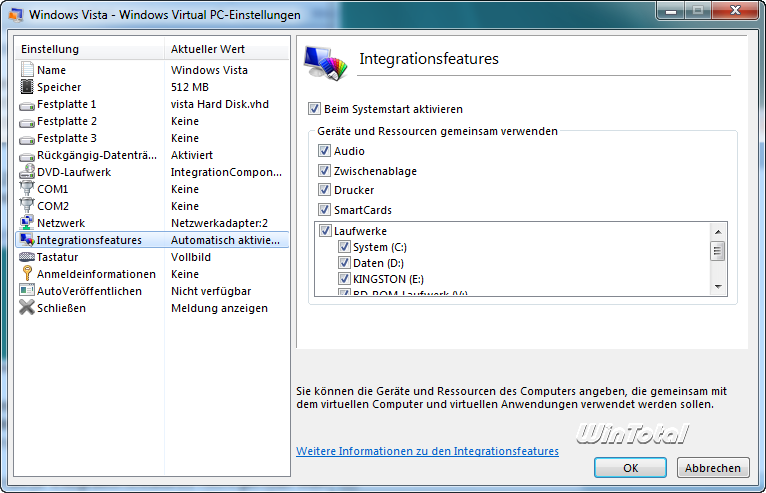Viewport: 766px width, 493px height.
Task: Toggle Beim Systemstart aktivieren checkbox
Action: pos(314,108)
